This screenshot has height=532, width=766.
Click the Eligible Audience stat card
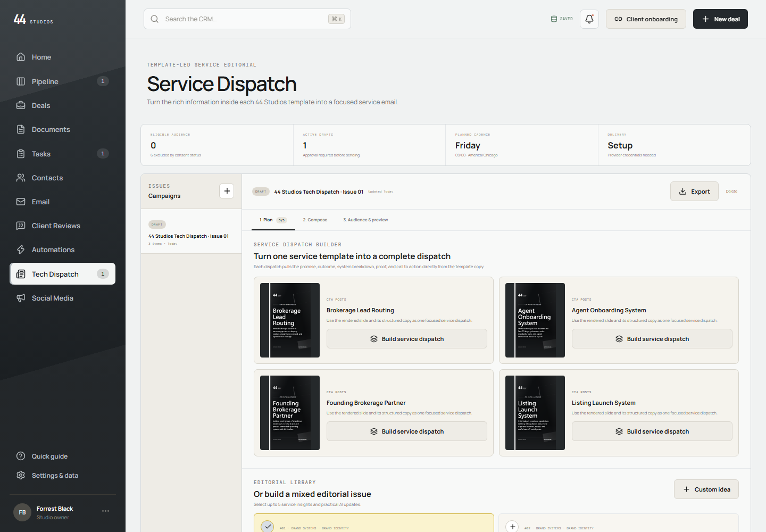(217, 145)
